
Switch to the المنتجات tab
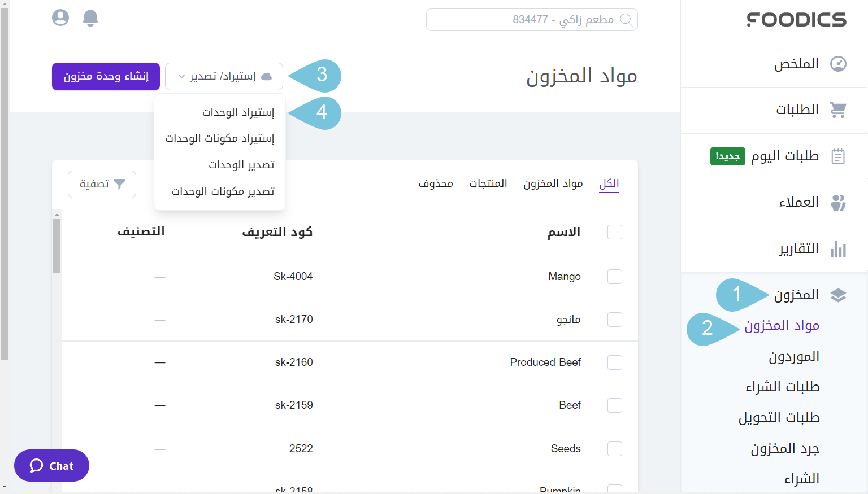488,183
